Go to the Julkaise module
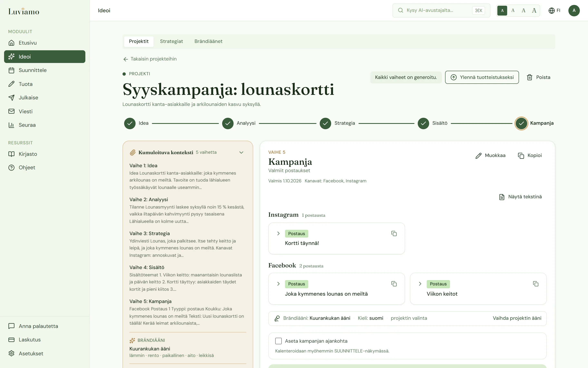The height and width of the screenshot is (368, 588). coord(45,98)
